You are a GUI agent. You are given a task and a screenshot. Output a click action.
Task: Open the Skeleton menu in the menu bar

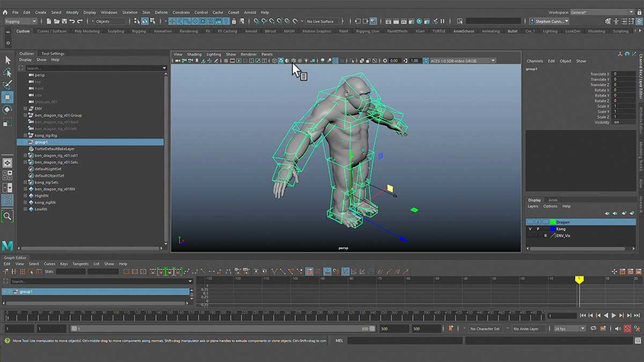coord(129,12)
